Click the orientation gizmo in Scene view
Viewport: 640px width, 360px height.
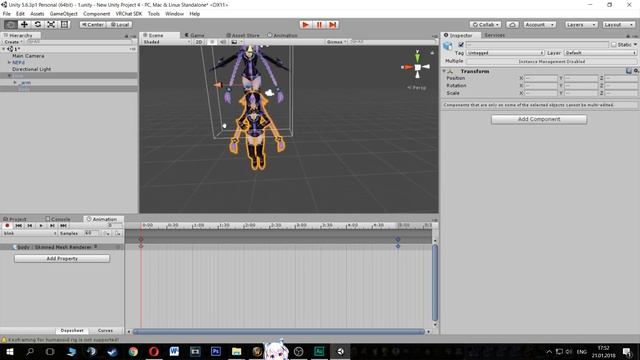[417, 66]
